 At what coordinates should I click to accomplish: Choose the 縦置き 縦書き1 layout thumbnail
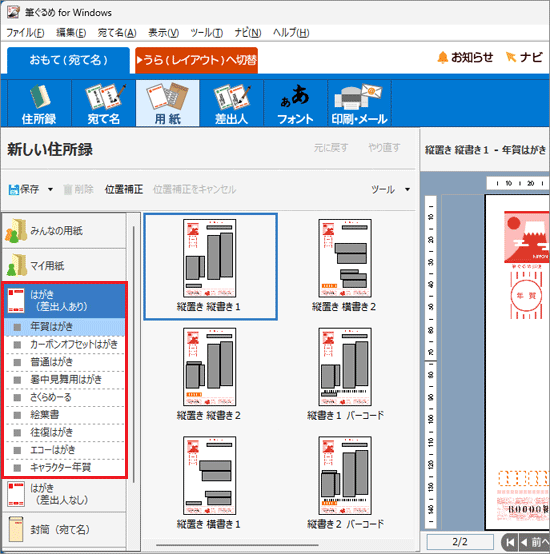210,266
